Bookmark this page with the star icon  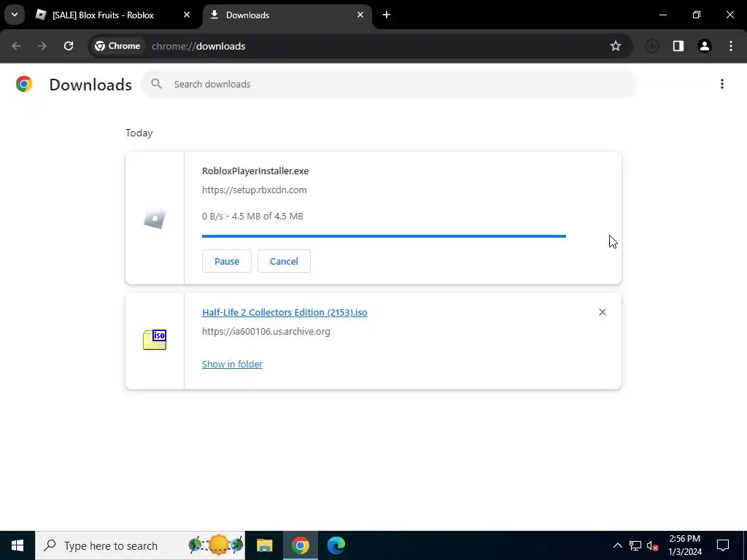pos(616,46)
